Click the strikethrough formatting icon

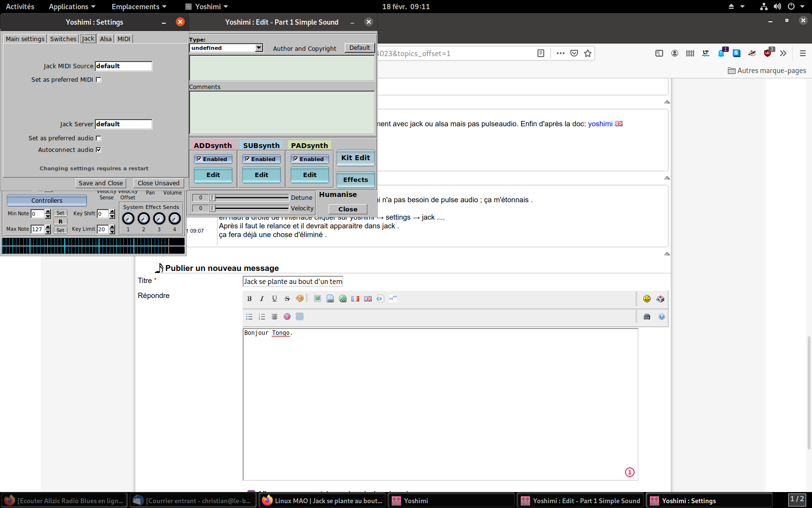(x=287, y=299)
